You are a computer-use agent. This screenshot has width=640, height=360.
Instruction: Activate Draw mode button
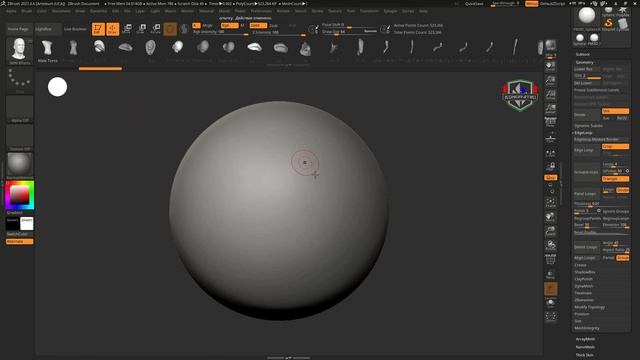(113, 29)
